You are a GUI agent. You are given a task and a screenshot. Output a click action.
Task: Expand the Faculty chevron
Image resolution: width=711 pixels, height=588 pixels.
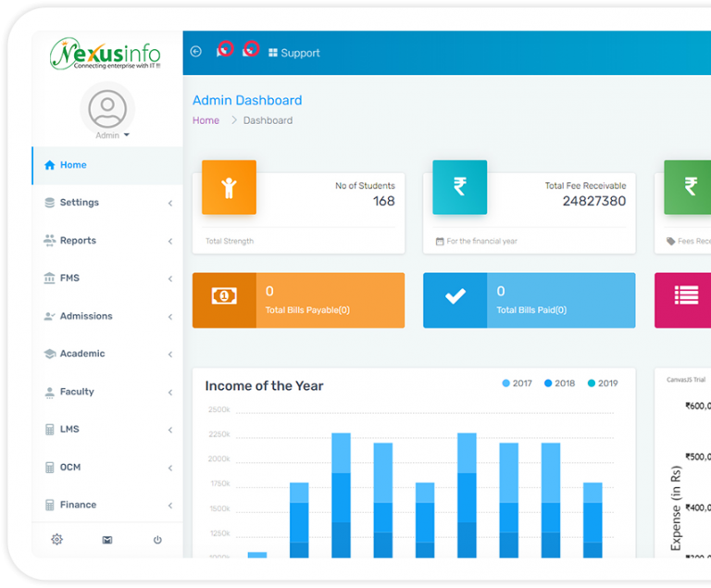(170, 393)
